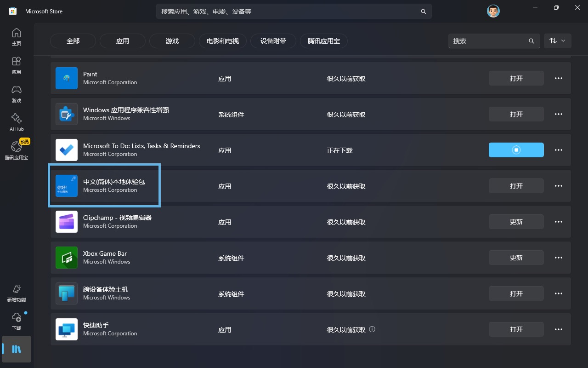Select the 设备附带 filter tab

(273, 41)
